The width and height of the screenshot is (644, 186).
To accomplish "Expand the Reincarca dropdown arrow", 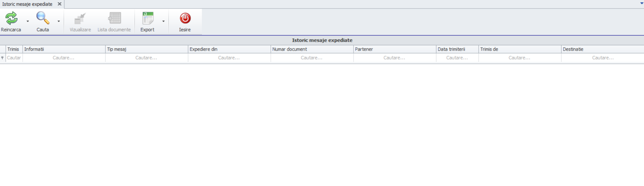I will coord(28,21).
